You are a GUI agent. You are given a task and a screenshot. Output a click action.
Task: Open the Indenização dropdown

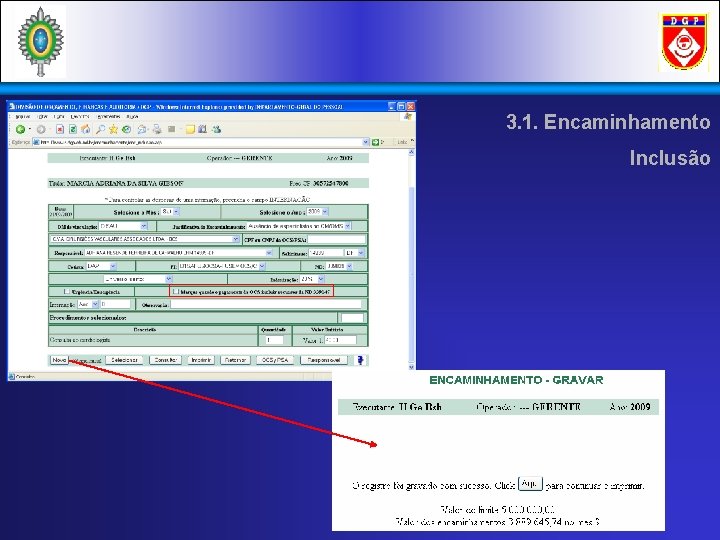[312, 279]
